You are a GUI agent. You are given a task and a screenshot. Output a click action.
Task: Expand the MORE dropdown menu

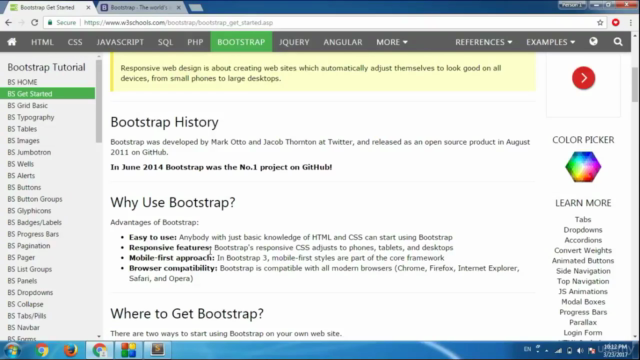tap(392, 42)
